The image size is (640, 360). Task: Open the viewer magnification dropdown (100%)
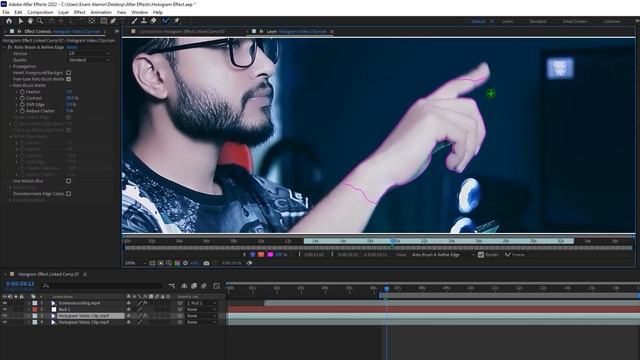click(x=136, y=263)
